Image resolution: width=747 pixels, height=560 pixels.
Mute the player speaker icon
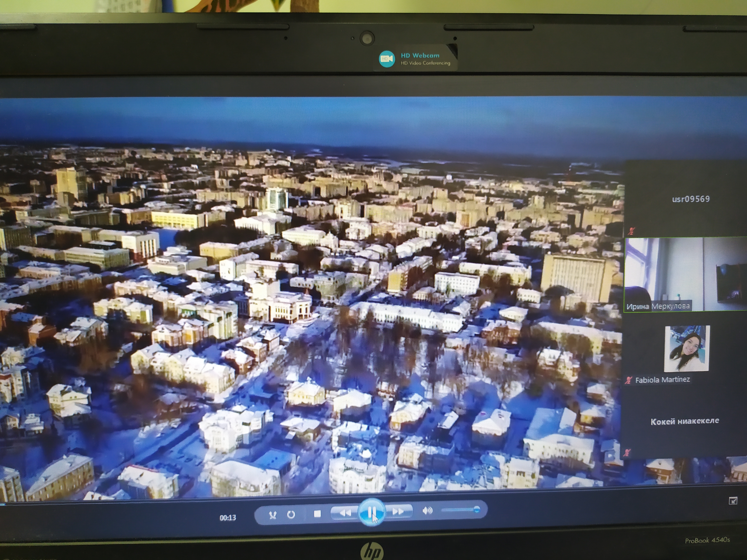point(427,510)
